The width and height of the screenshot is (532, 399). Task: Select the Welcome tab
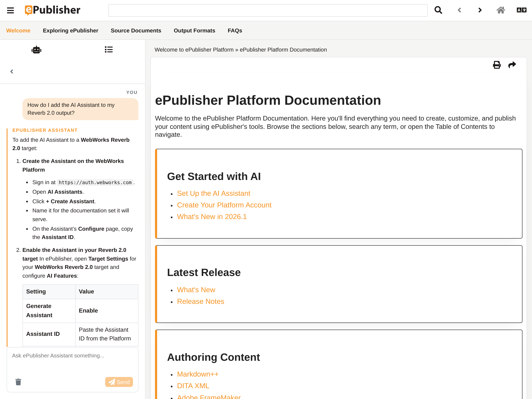(x=18, y=31)
